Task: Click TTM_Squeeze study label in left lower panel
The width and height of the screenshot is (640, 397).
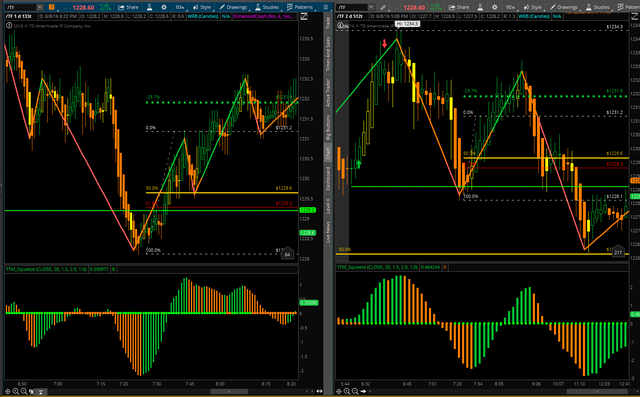Action: 46,269
